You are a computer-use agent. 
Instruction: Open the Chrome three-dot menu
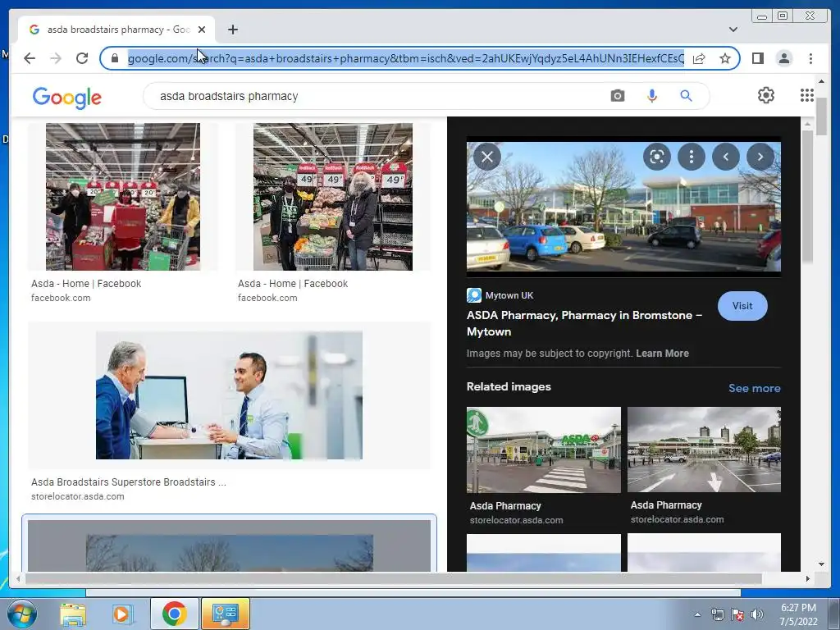(810, 58)
